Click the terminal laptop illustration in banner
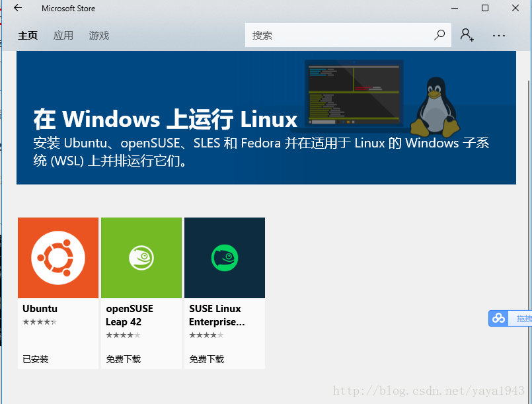This screenshot has height=404, width=532. coord(354,94)
